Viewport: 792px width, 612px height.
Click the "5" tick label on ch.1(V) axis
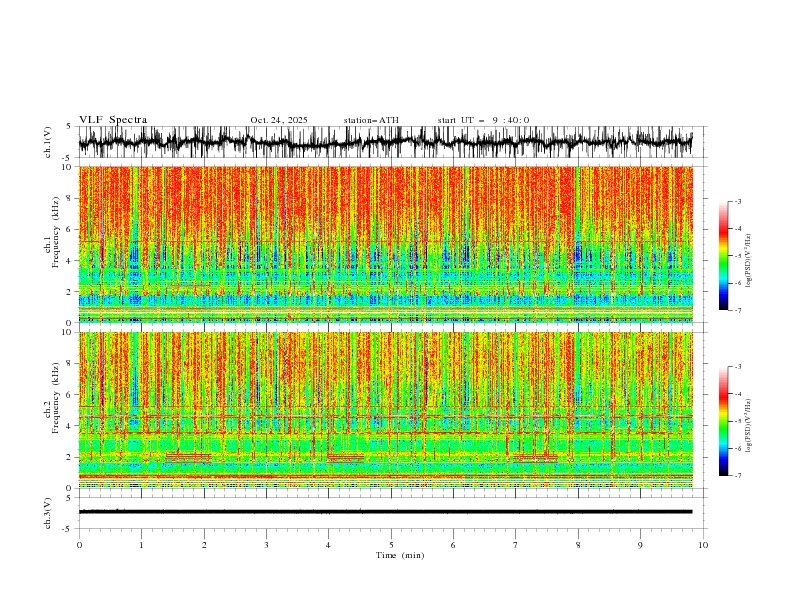point(70,127)
